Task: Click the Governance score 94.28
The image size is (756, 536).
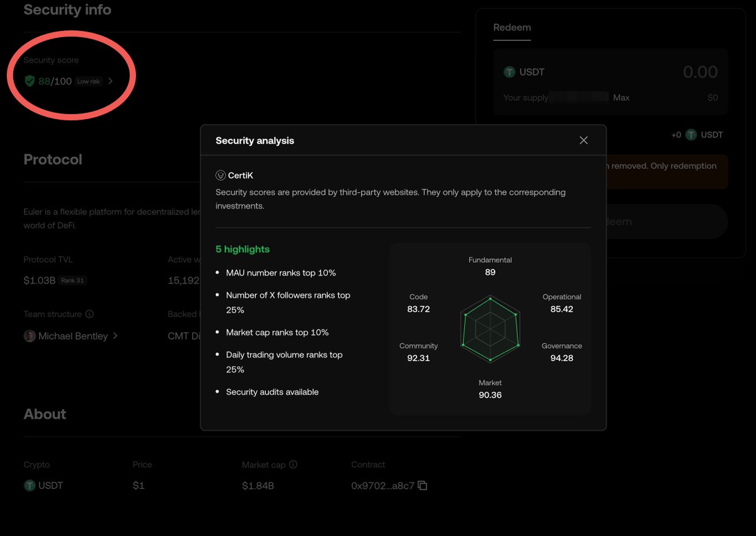Action: click(x=561, y=358)
